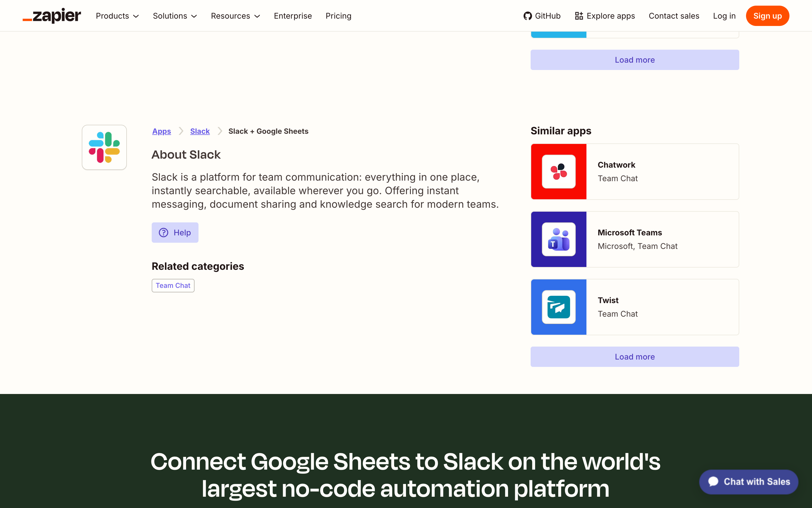Open the Microsoft Teams app name

click(630, 233)
